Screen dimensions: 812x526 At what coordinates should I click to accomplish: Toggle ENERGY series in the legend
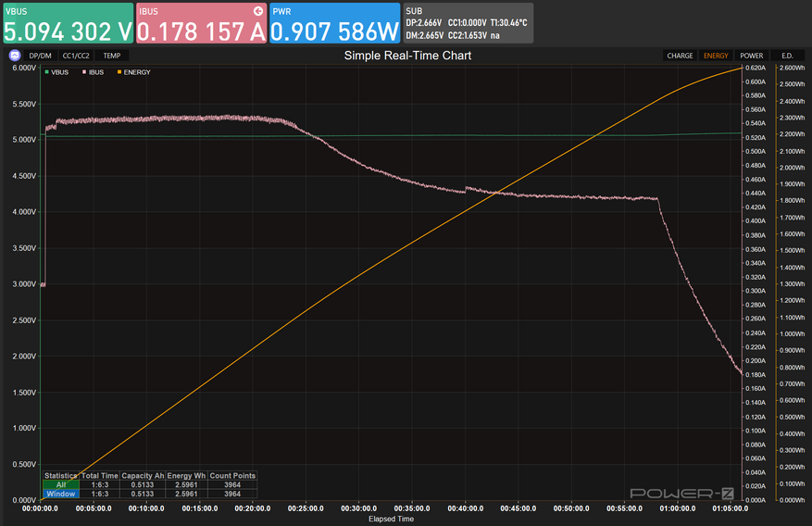[134, 72]
